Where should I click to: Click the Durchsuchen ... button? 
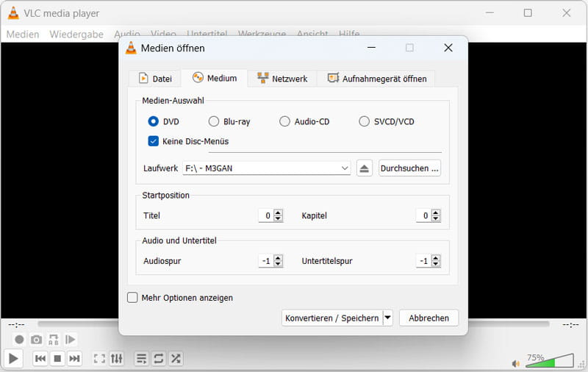tap(409, 168)
